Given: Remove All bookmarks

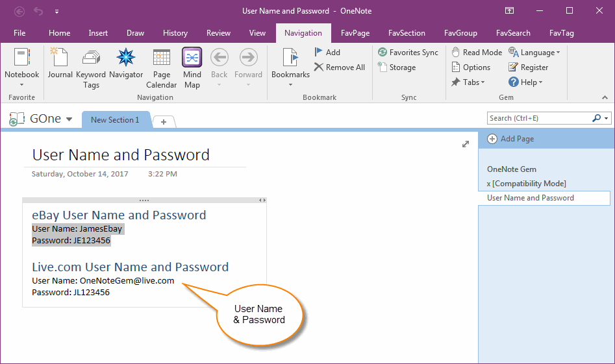Looking at the screenshot, I should 340,67.
